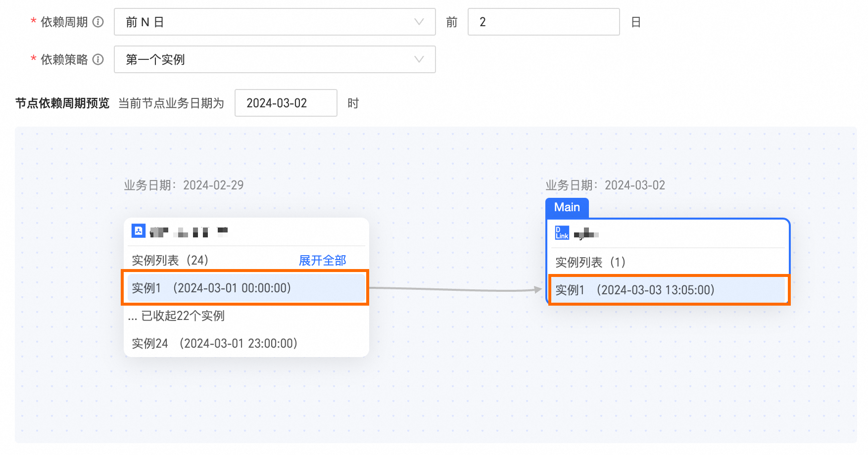Click the 节点依赖周期预览 heading

[x=62, y=103]
